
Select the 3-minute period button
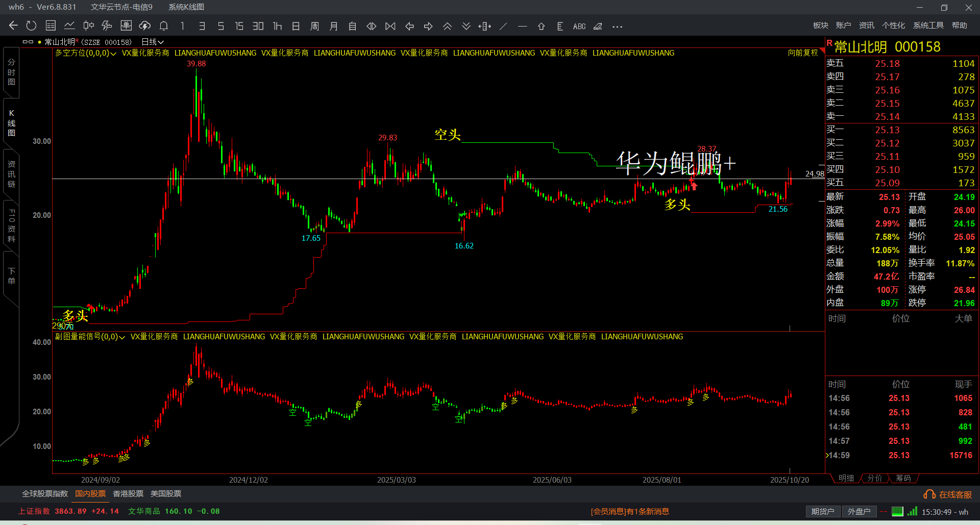(202, 26)
